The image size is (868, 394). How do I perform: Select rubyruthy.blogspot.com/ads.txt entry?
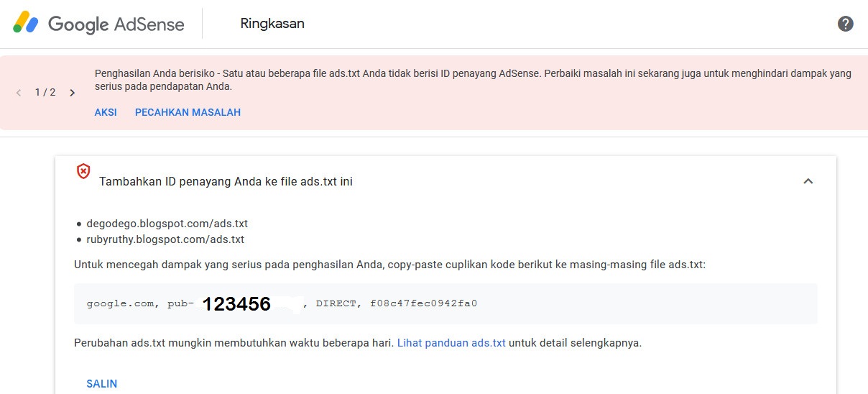(x=165, y=239)
